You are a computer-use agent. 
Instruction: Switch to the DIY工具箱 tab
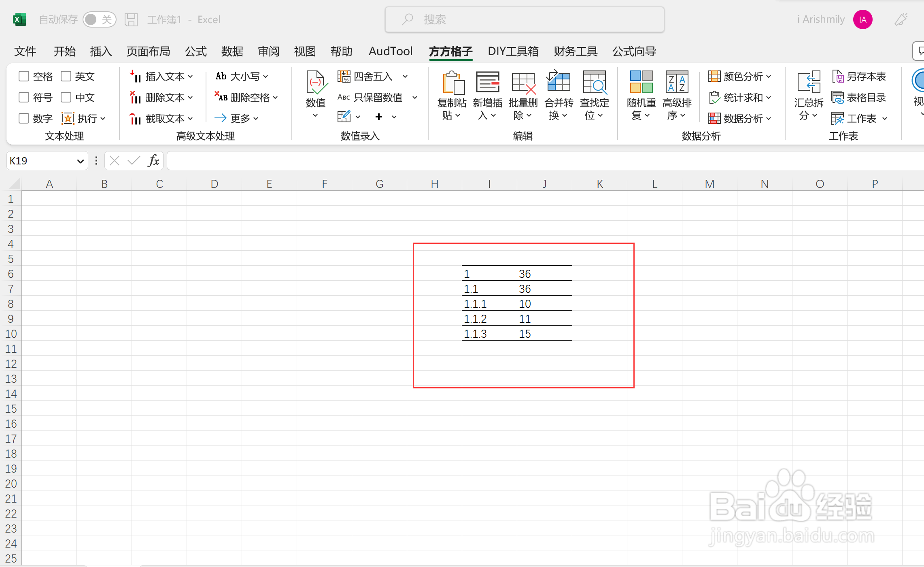coord(513,51)
